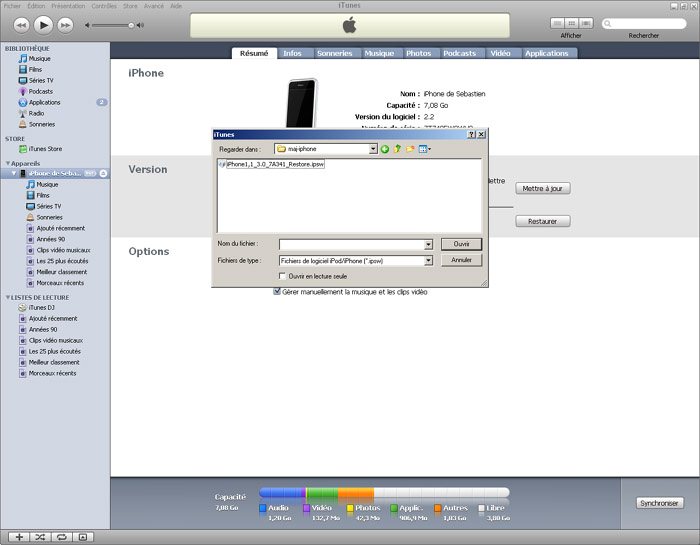Image resolution: width=700 pixels, height=545 pixels.
Task: Click the Mettre à jour button
Action: (542, 188)
